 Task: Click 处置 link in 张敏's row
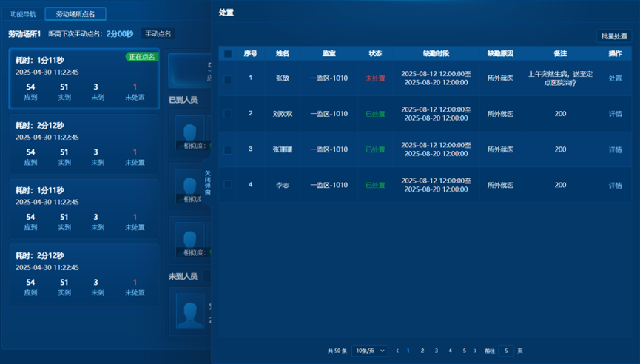click(x=615, y=78)
